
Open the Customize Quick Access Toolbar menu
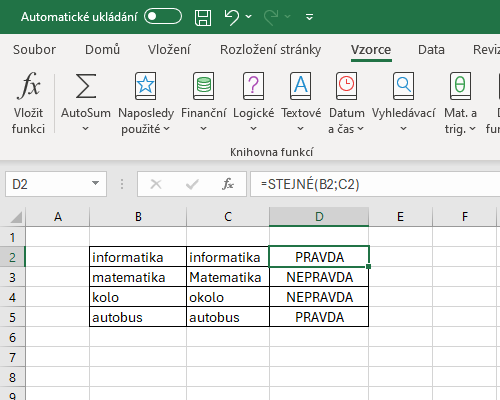pyautogui.click(x=309, y=17)
